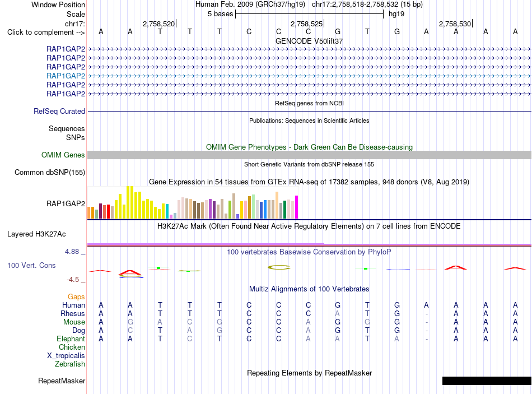Click the 100 Vert. Cons label
The image size is (532, 394).
31,265
